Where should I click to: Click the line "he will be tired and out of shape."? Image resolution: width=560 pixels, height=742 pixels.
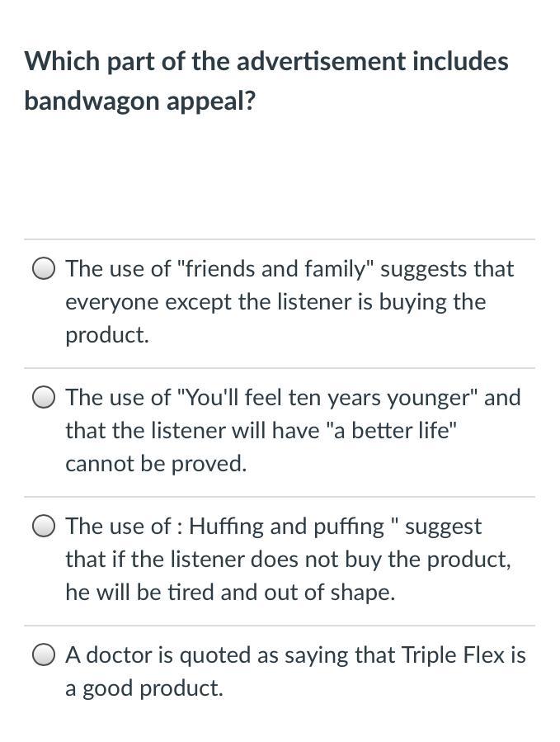pyautogui.click(x=230, y=593)
